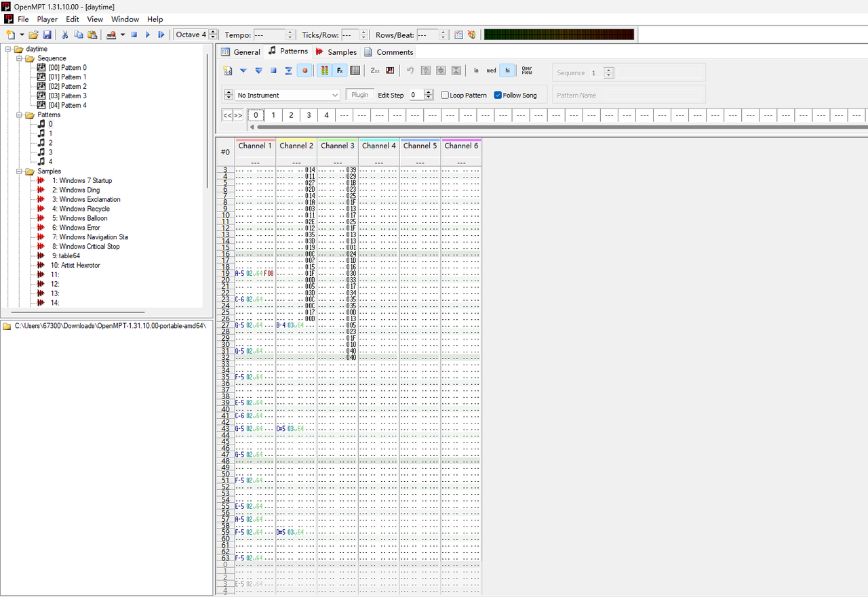Screen dimensions: 868x597
Task: Play song from main toolbar
Action: 148,35
